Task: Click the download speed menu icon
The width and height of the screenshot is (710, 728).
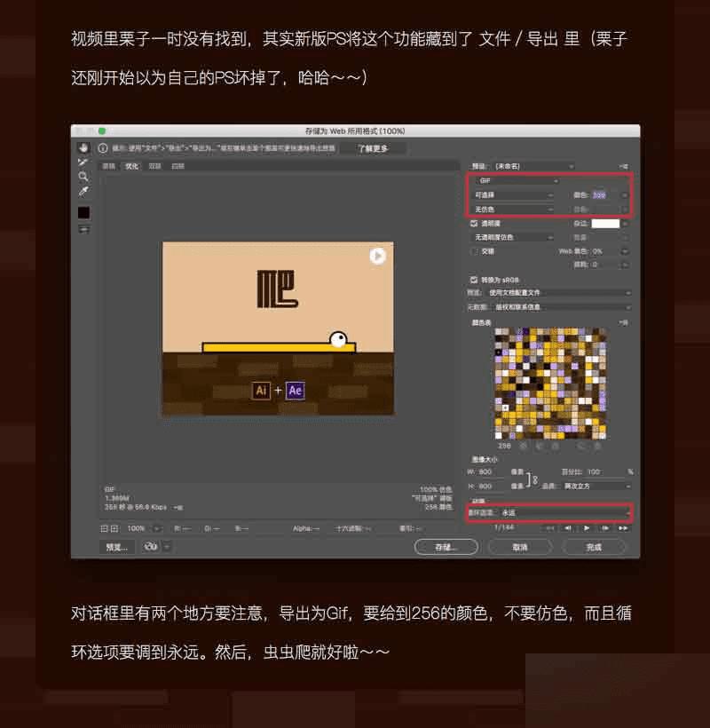Action: 178,508
